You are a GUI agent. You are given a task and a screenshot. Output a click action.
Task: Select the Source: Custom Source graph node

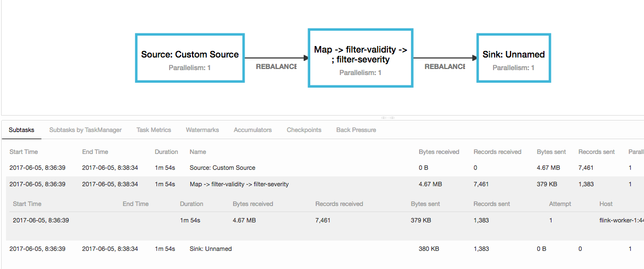190,58
